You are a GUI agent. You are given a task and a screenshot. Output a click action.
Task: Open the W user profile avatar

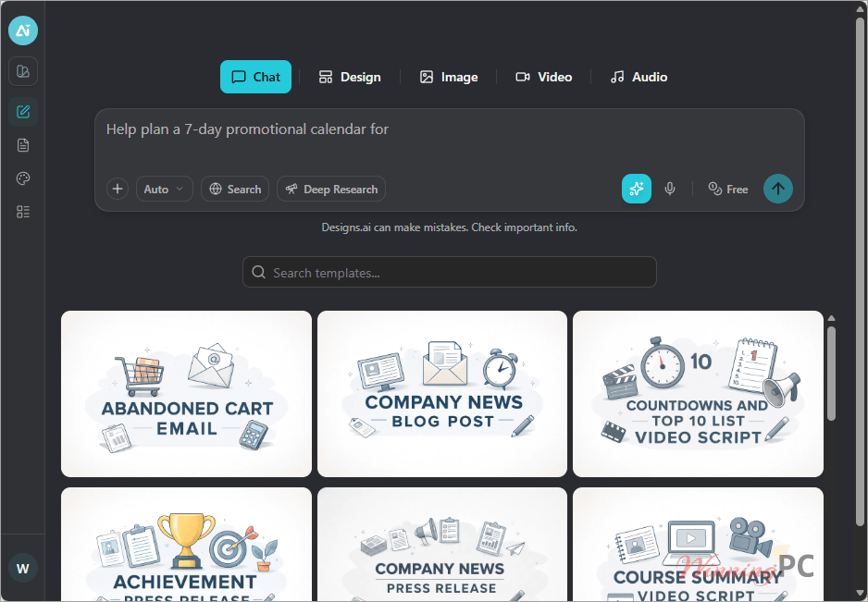click(23, 569)
